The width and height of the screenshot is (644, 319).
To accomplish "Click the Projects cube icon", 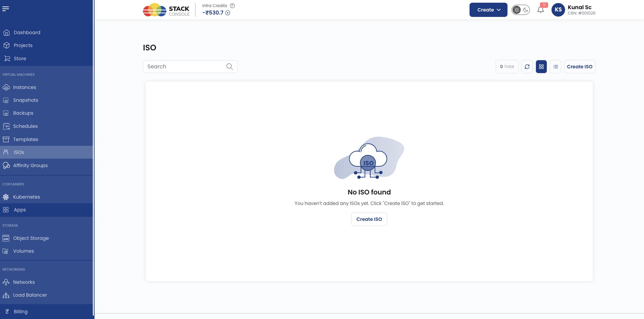I will click(x=6, y=45).
